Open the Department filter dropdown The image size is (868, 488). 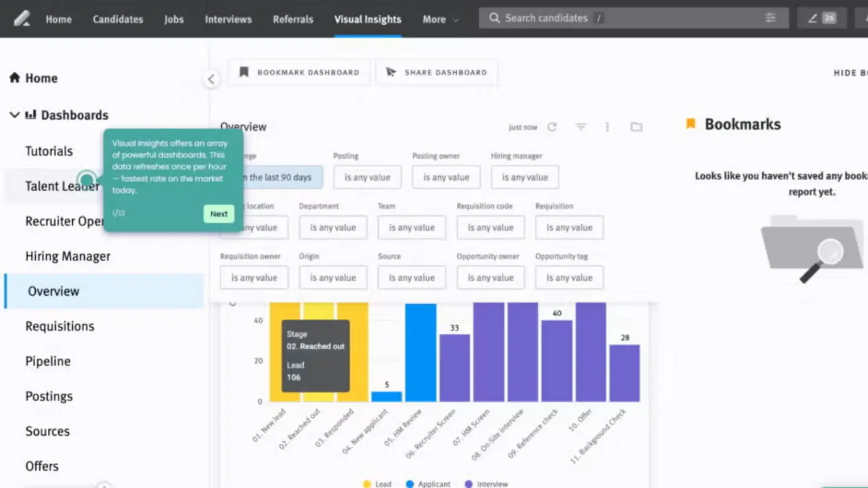click(333, 228)
